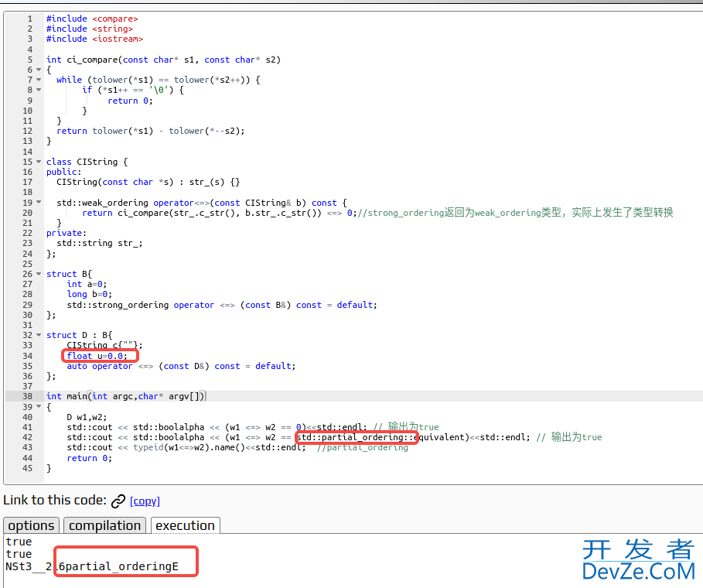
Task: Click '#include <iostream>' on line 3
Action: [x=94, y=39]
